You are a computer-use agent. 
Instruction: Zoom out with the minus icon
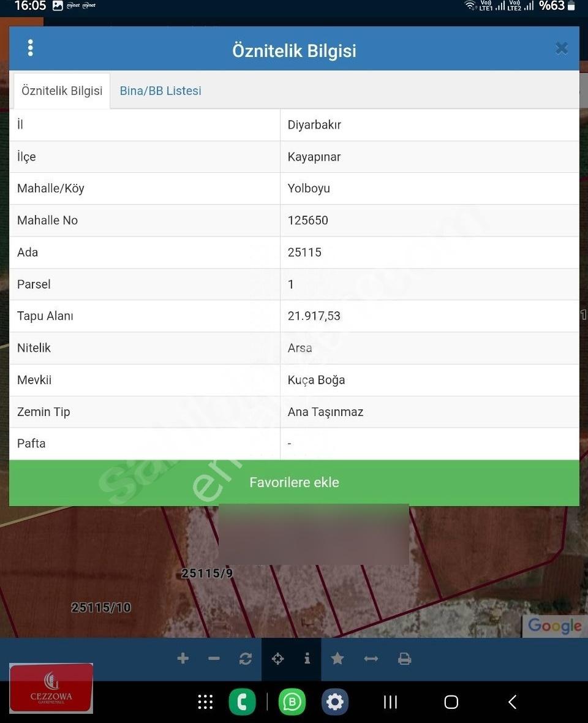(214, 659)
